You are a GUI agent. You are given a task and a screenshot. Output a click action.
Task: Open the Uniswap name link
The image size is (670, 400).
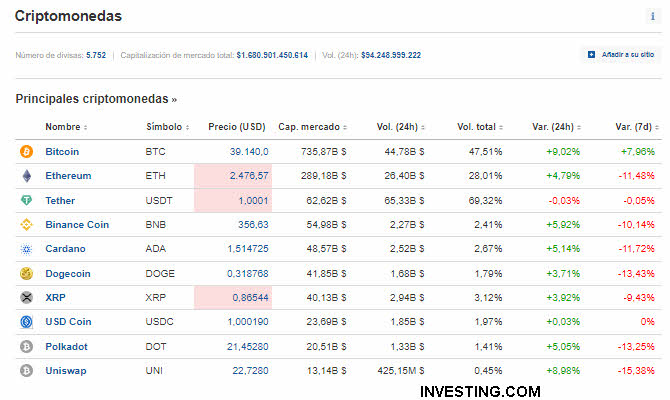tap(66, 370)
